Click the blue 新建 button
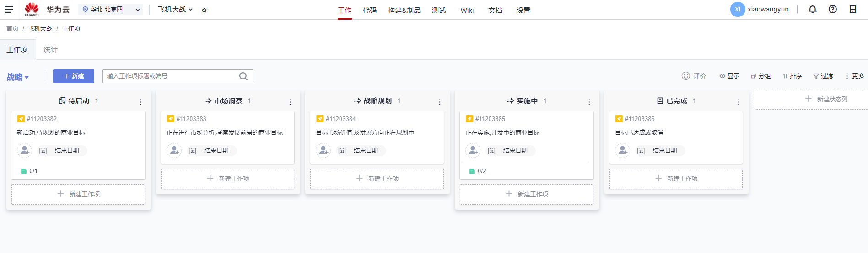The width and height of the screenshot is (868, 253). pos(74,76)
